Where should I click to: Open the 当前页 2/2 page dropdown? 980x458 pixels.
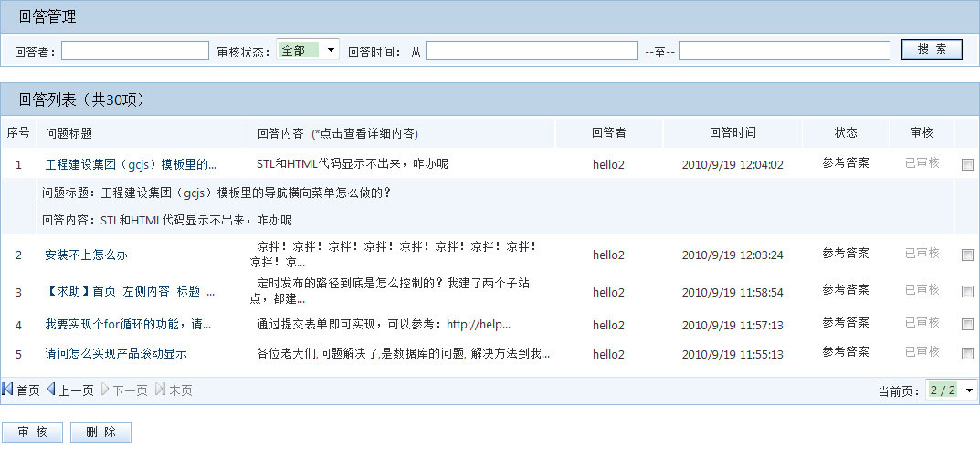click(952, 390)
